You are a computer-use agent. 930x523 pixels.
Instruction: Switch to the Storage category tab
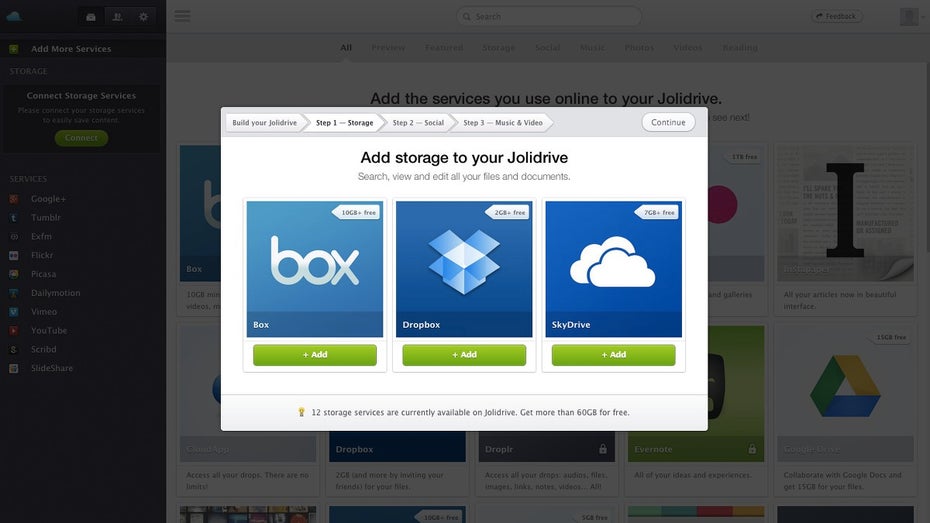click(499, 47)
